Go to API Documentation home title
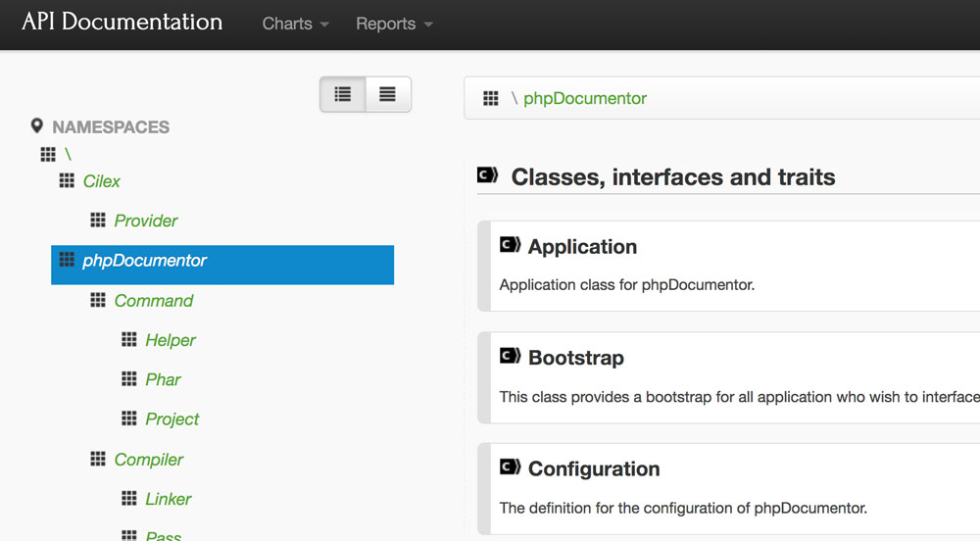This screenshot has width=980, height=541. (122, 22)
